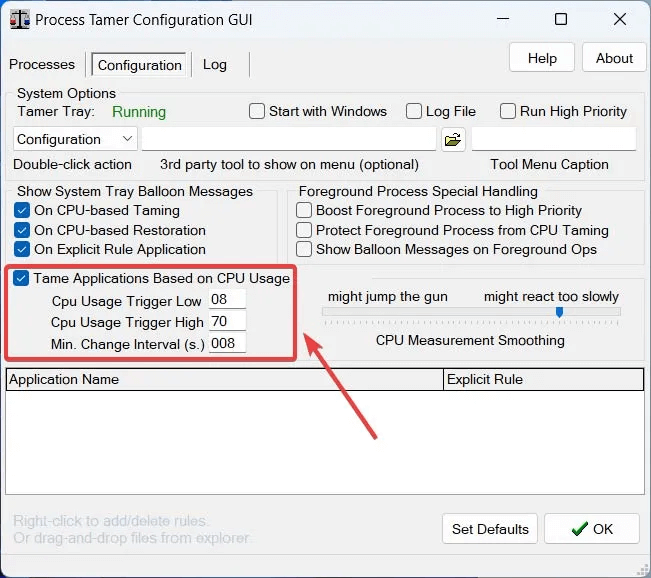Click the Tool Menu Caption field
The height and width of the screenshot is (578, 651).
[554, 139]
